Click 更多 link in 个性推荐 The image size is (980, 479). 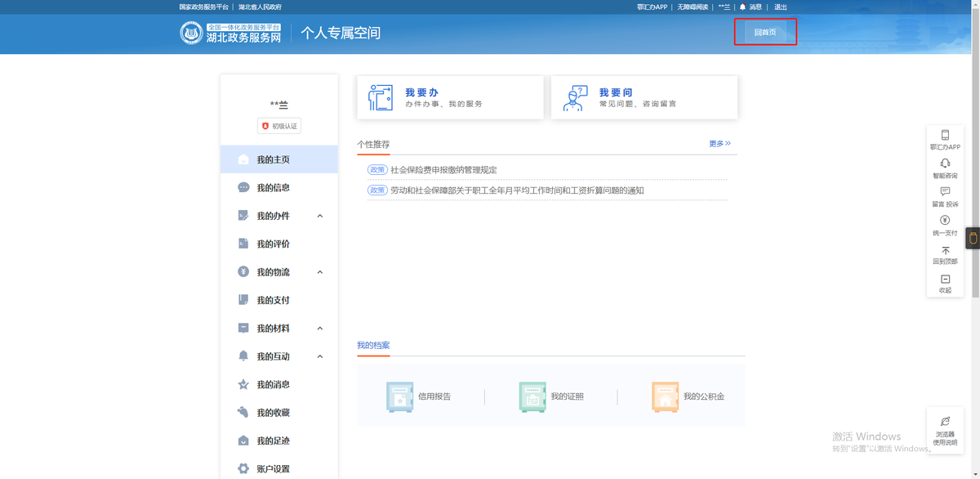(719, 144)
